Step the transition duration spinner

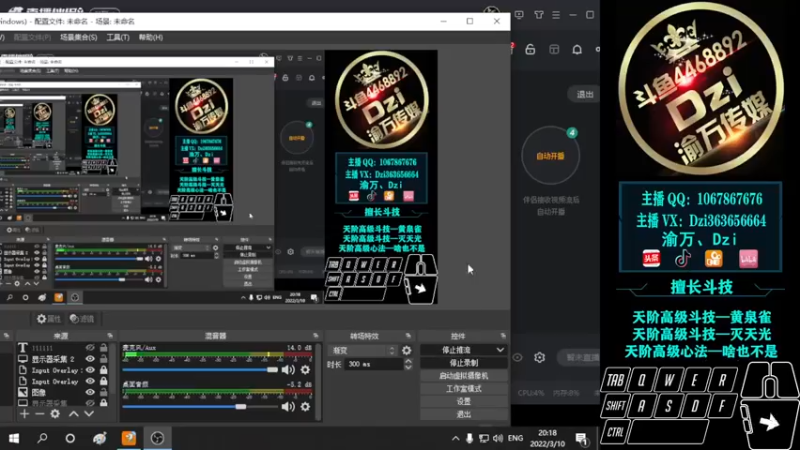coord(408,364)
